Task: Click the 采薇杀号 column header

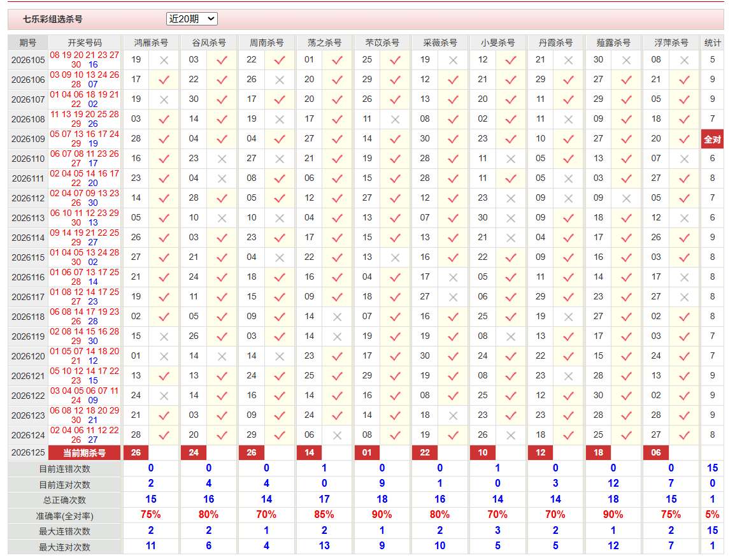Action: [x=439, y=43]
